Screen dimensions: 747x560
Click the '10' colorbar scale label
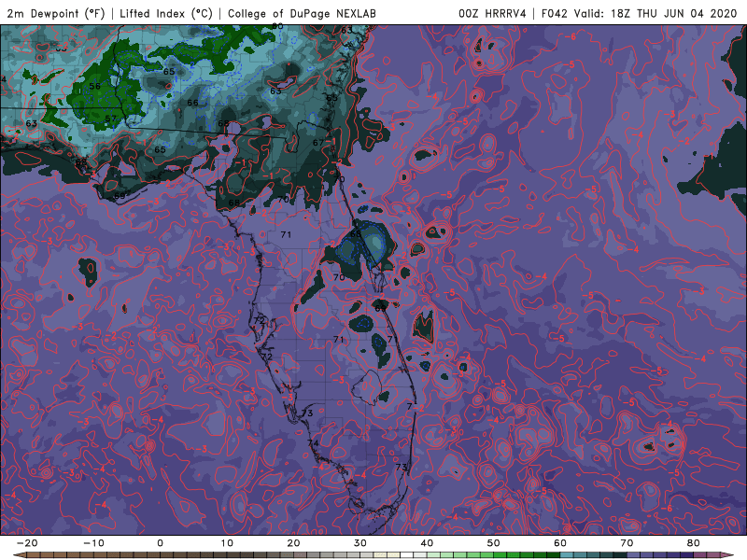(x=227, y=543)
